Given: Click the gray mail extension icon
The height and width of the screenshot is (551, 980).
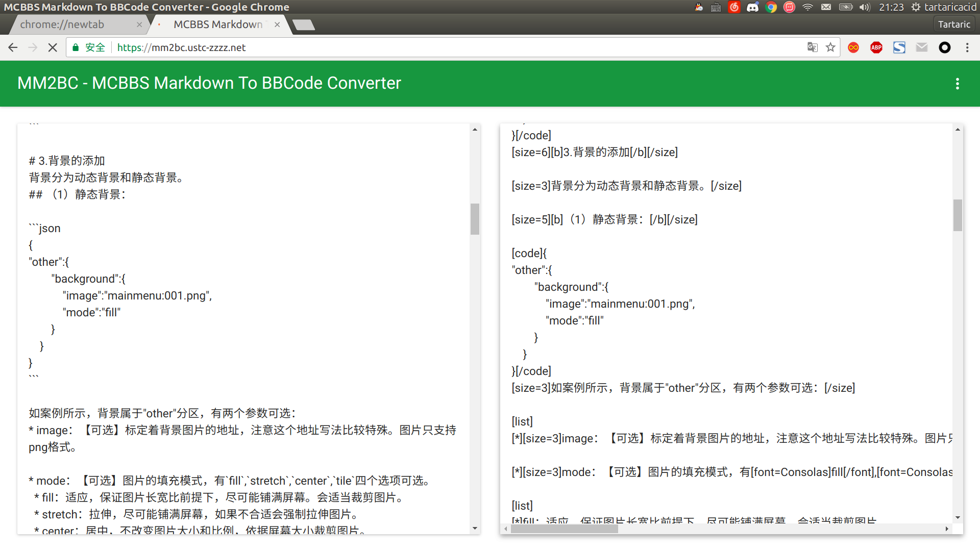Looking at the screenshot, I should tap(922, 47).
